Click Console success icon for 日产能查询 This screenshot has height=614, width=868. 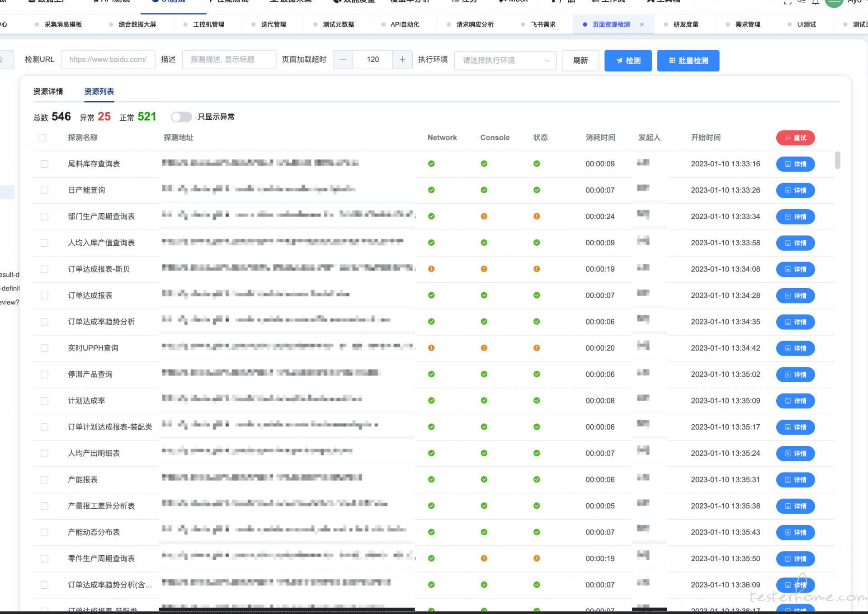[484, 190]
